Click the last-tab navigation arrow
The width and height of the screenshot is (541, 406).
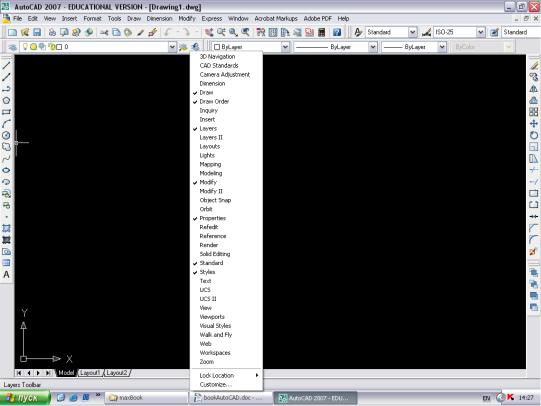pos(48,373)
